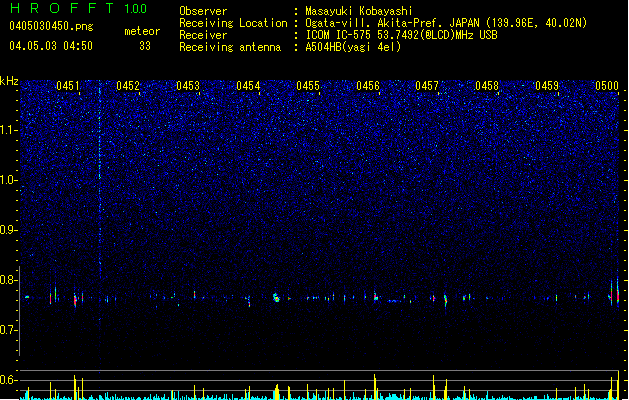
Task: Click the 0452 time marker
Action: coord(128,86)
